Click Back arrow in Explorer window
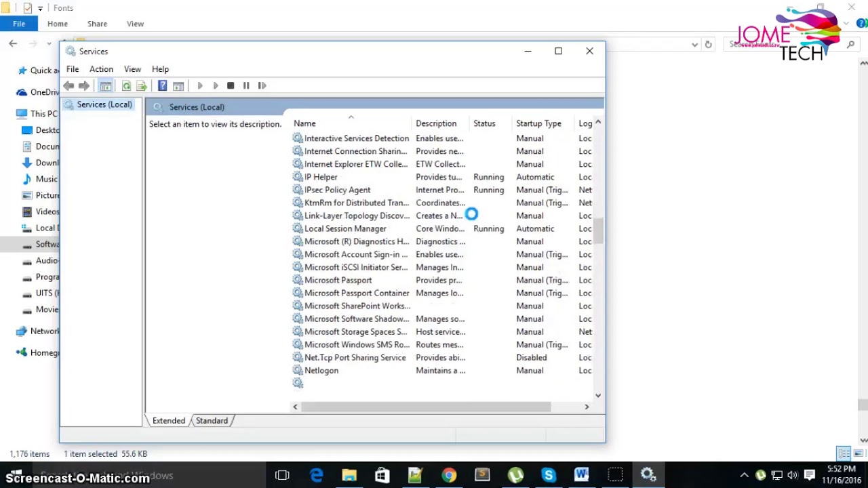This screenshot has height=488, width=868. pyautogui.click(x=13, y=43)
